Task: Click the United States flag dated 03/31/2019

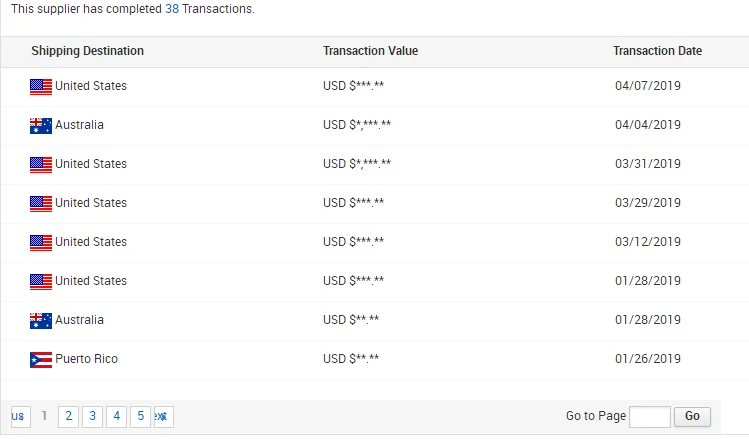Action: [x=41, y=165]
